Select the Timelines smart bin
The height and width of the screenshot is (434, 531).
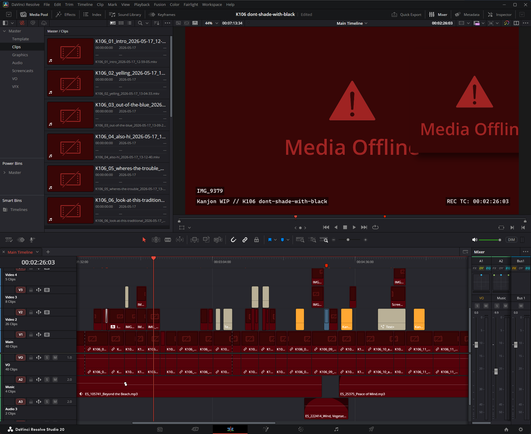click(x=19, y=210)
